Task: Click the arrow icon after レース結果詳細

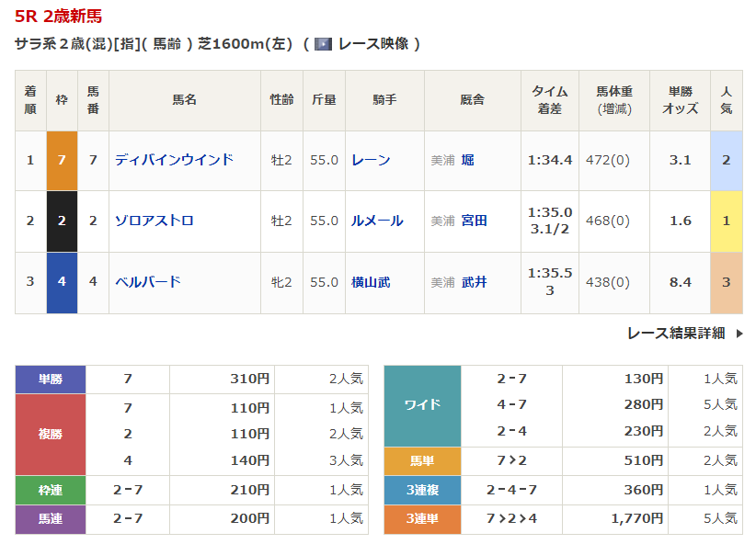Action: click(x=739, y=334)
